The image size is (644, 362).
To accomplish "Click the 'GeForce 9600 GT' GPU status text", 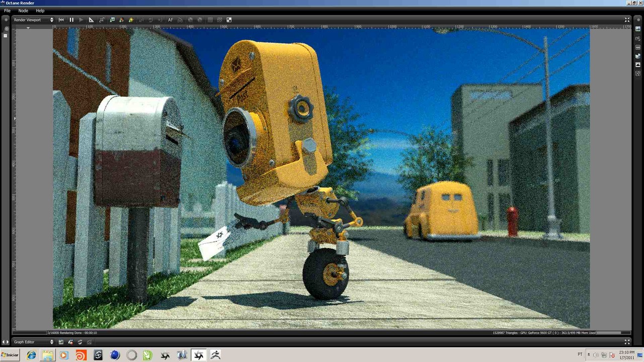I will pos(539,333).
